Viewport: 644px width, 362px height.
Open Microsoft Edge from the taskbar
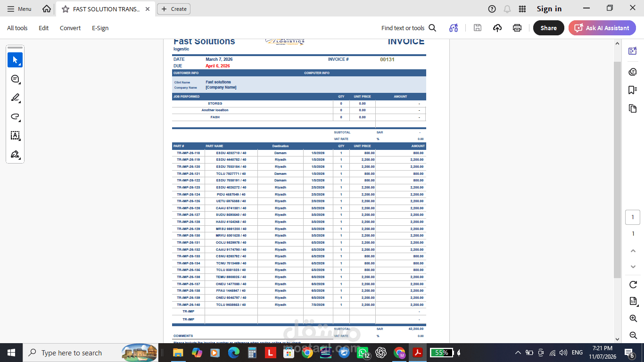click(x=234, y=353)
